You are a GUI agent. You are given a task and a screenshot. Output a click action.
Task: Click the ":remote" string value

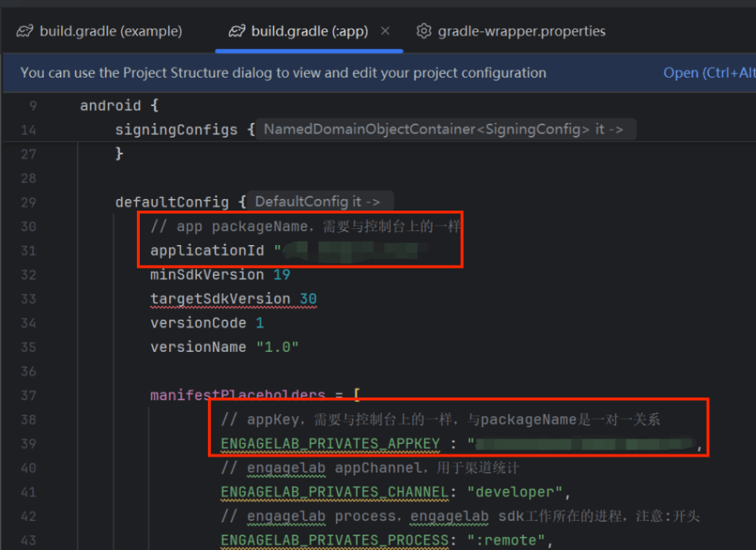pos(506,540)
